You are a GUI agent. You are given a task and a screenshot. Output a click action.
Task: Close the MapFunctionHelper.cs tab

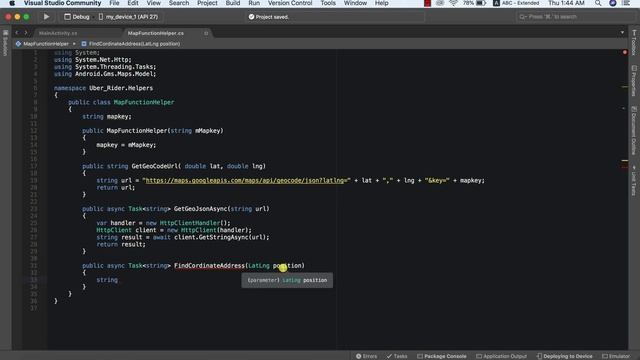point(206,33)
